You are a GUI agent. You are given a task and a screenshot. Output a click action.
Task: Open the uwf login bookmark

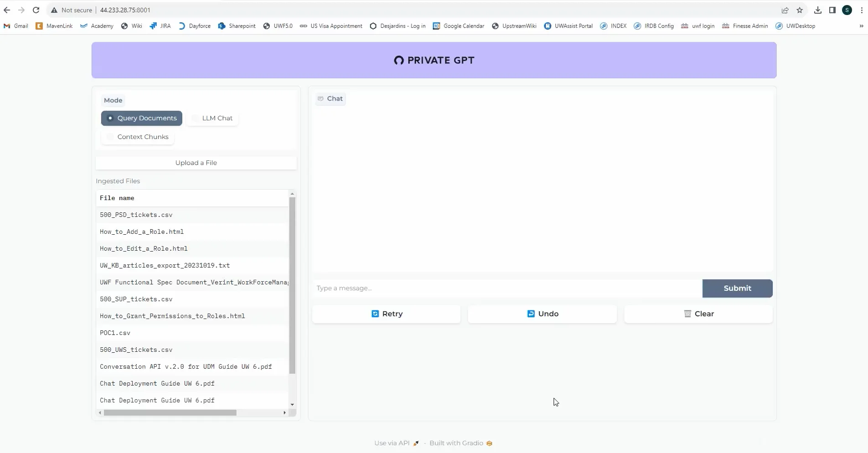pyautogui.click(x=697, y=26)
